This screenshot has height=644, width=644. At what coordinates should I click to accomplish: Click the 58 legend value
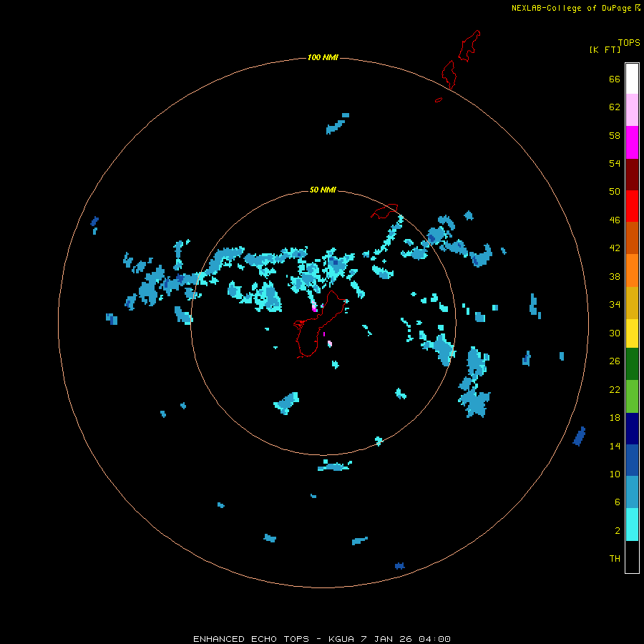pos(615,135)
